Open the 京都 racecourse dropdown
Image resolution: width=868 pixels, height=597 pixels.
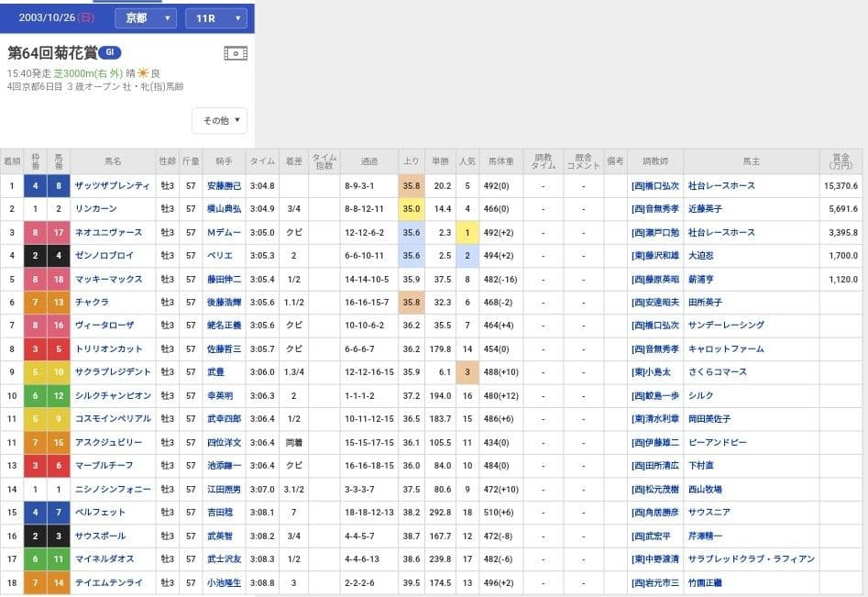pyautogui.click(x=146, y=18)
